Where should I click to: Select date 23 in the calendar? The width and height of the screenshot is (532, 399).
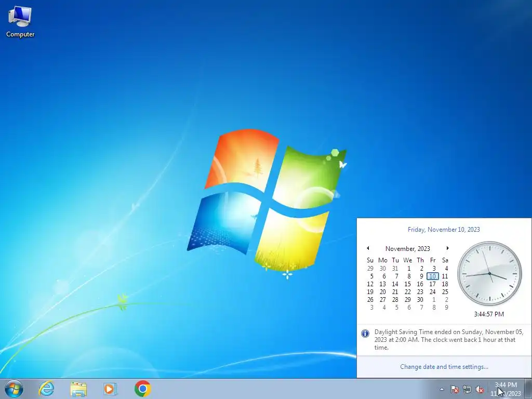pyautogui.click(x=420, y=292)
